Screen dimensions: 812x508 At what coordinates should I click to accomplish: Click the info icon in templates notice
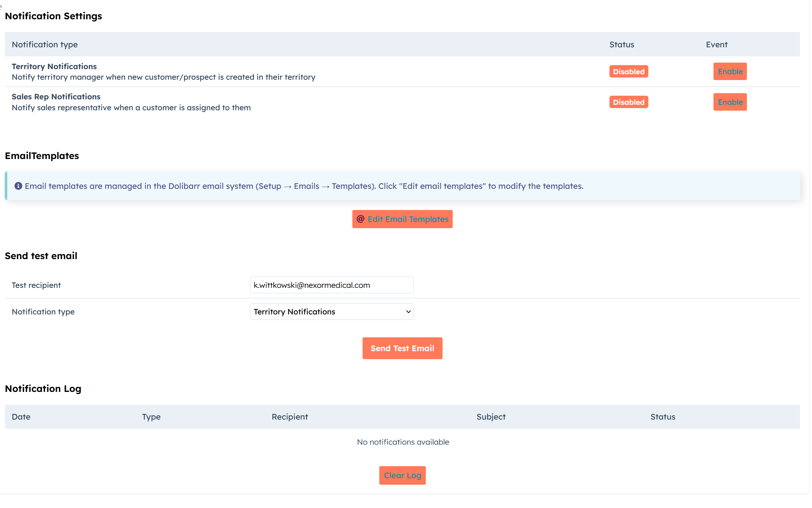pyautogui.click(x=18, y=186)
